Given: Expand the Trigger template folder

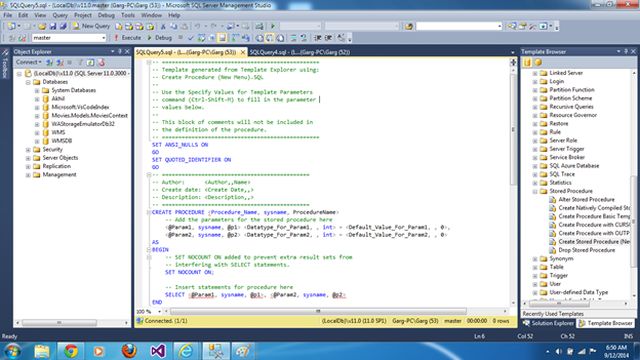Looking at the screenshot, I should pos(535,276).
